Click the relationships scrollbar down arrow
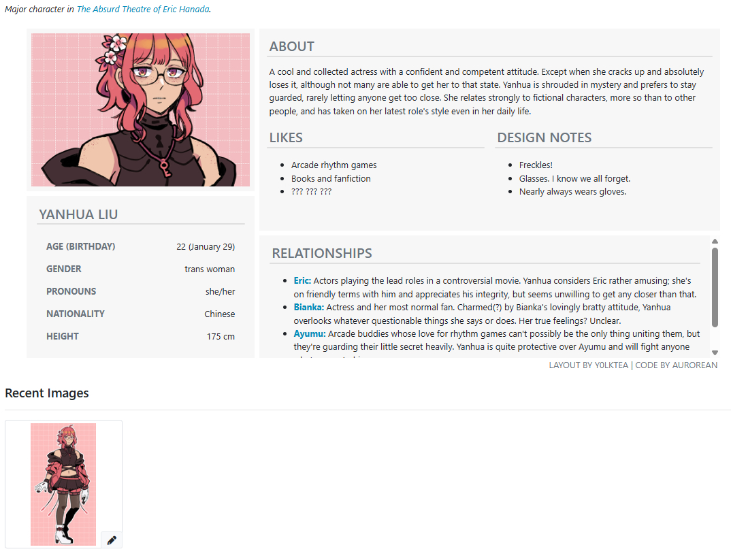 click(715, 352)
